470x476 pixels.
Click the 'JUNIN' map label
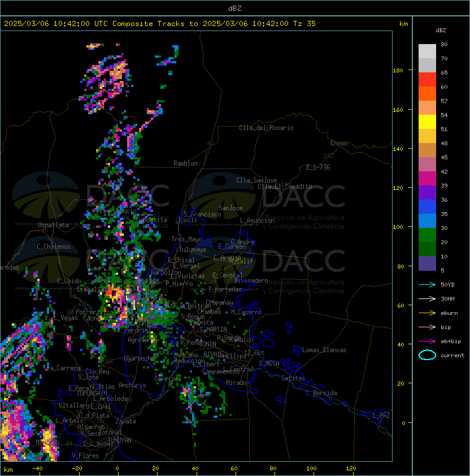[x=208, y=344]
